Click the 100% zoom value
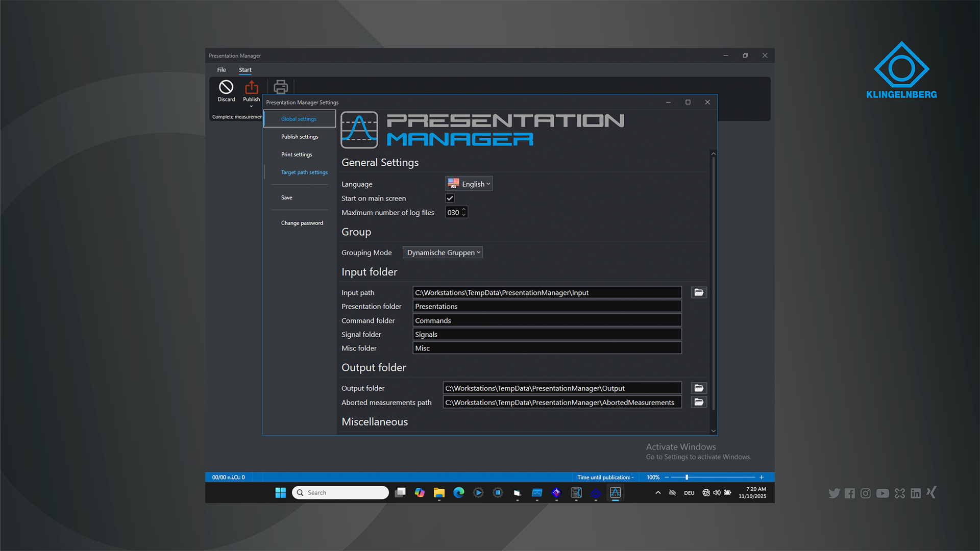This screenshot has height=551, width=980. 653,478
